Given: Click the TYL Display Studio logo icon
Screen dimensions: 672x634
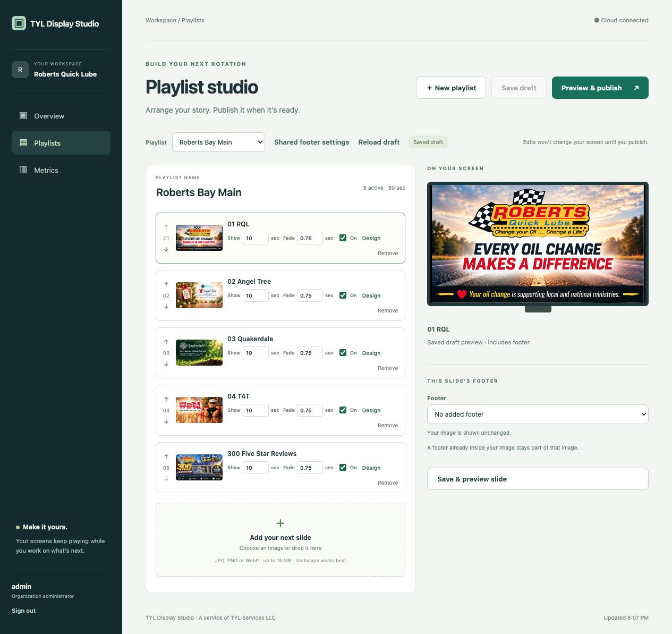Looking at the screenshot, I should [x=19, y=23].
